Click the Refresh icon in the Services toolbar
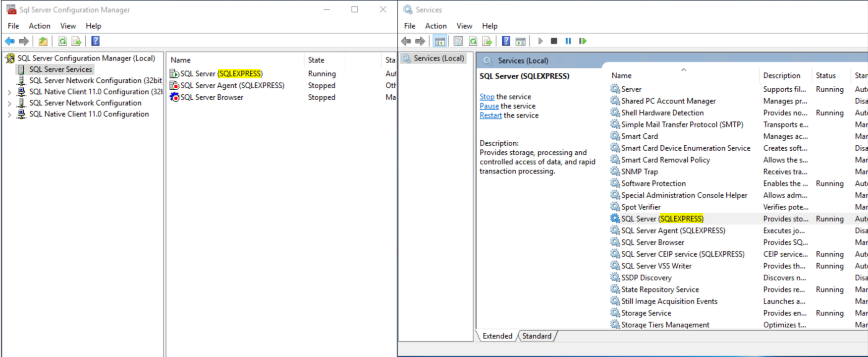The width and height of the screenshot is (868, 357). tap(473, 41)
